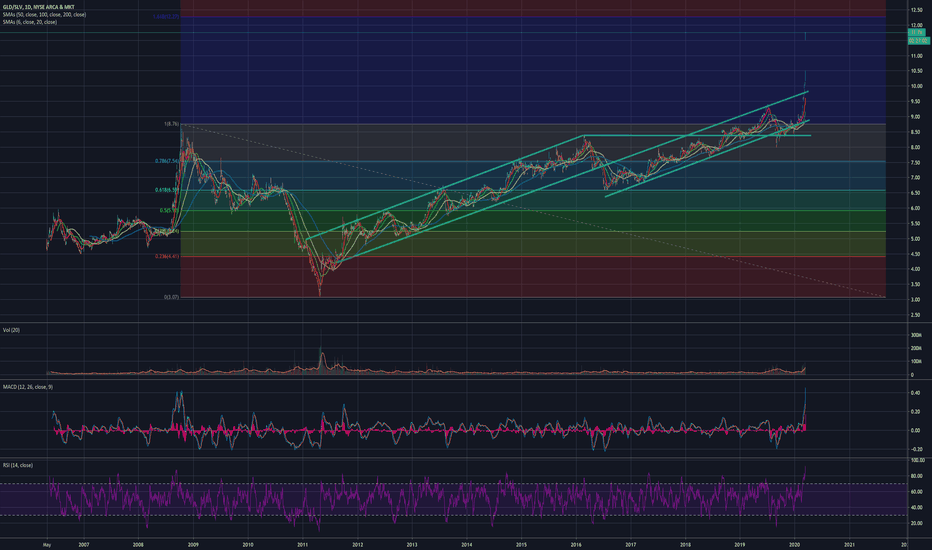The width and height of the screenshot is (932, 550).
Task: Click the 0.236 Fibonacci level label
Action: 168,256
